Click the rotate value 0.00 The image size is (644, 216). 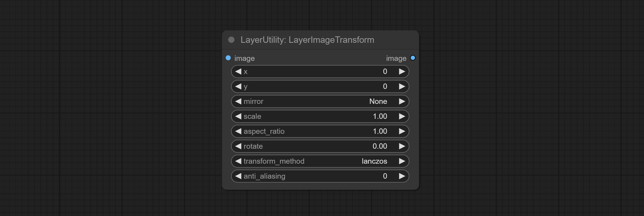[380, 146]
